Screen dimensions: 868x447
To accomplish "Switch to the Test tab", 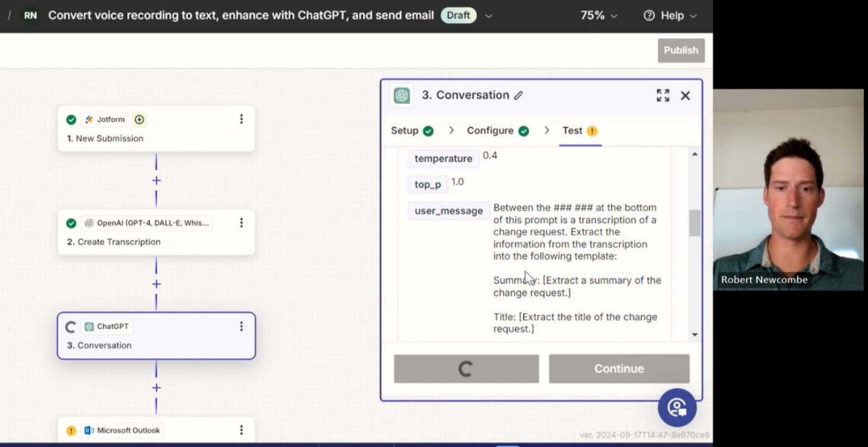I will point(580,131).
